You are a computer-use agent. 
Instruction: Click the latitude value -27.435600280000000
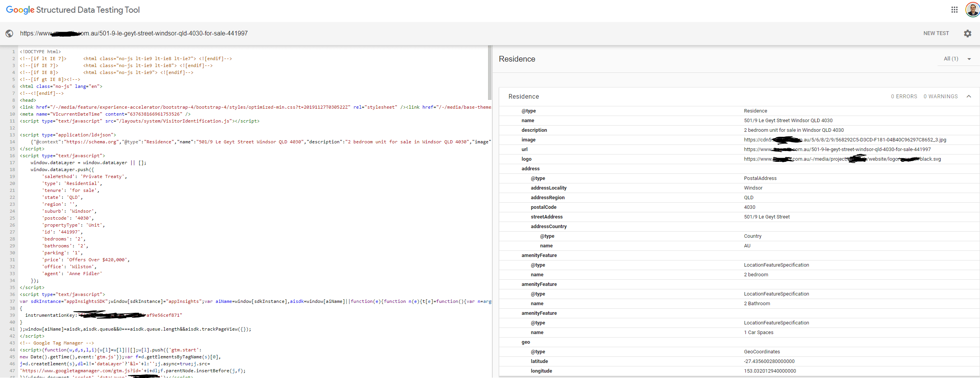coord(769,361)
